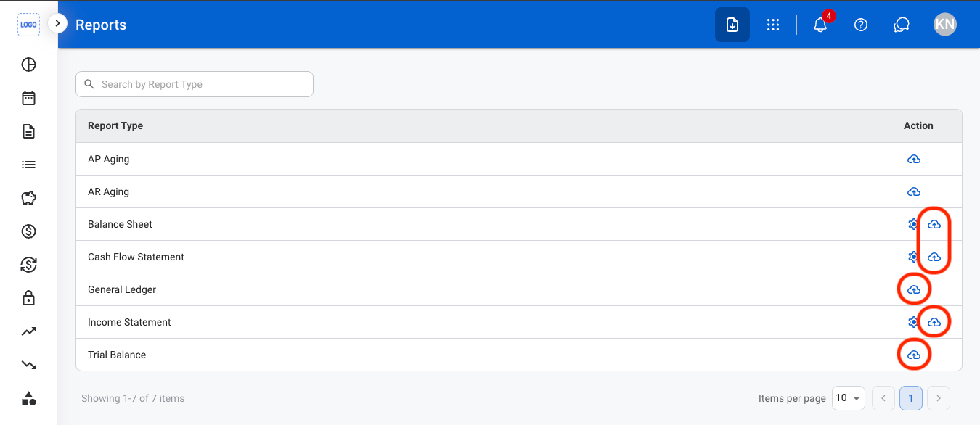Open Cash Flow Statement settings gear

pos(912,257)
